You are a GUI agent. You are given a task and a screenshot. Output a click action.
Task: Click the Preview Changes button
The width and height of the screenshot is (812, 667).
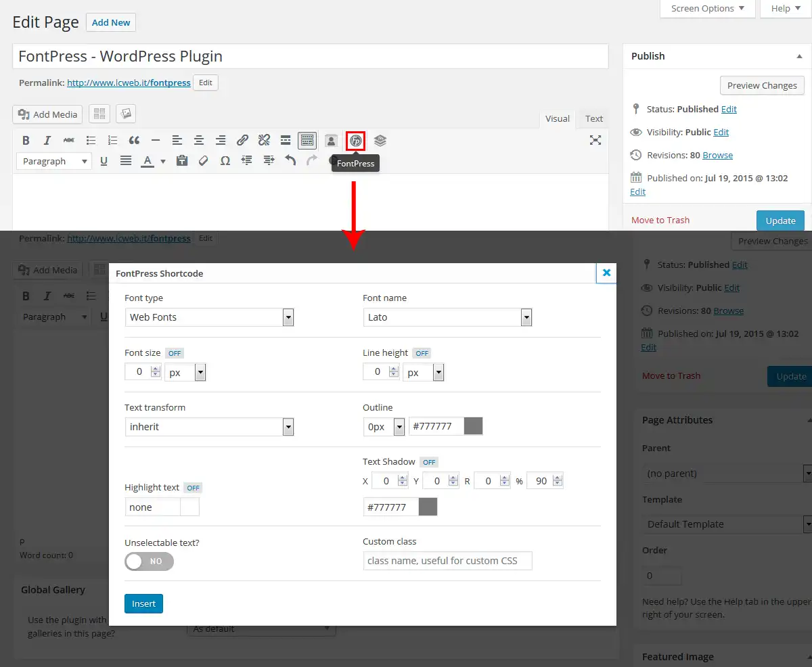point(762,85)
